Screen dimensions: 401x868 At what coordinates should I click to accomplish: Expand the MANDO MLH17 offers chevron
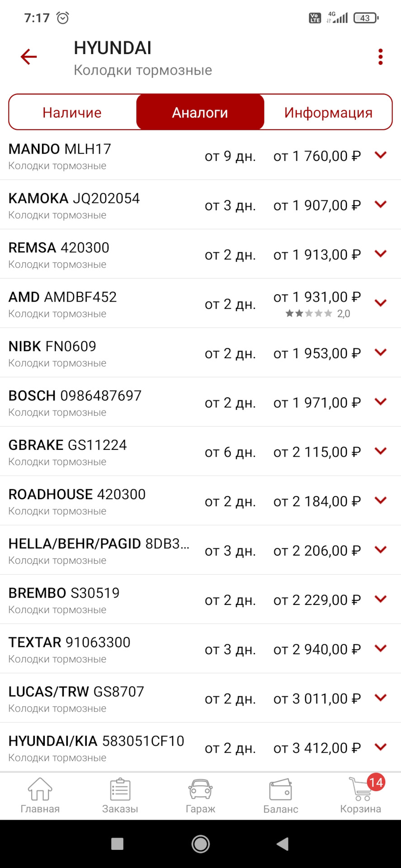381,155
